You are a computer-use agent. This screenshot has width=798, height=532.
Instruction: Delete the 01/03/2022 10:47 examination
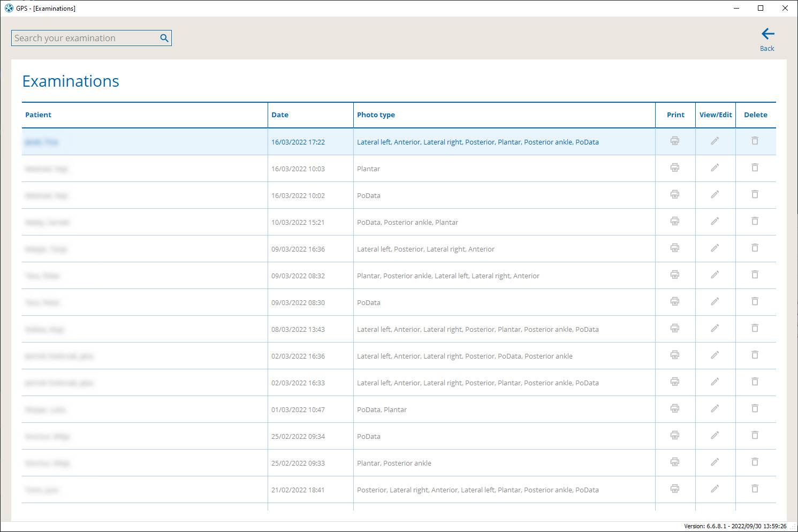(755, 408)
